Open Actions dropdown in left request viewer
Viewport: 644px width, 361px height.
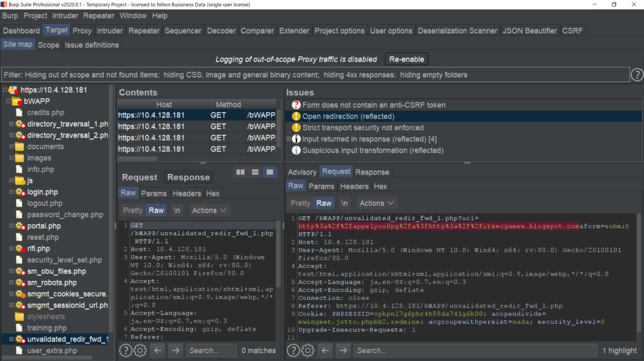pyautogui.click(x=209, y=210)
